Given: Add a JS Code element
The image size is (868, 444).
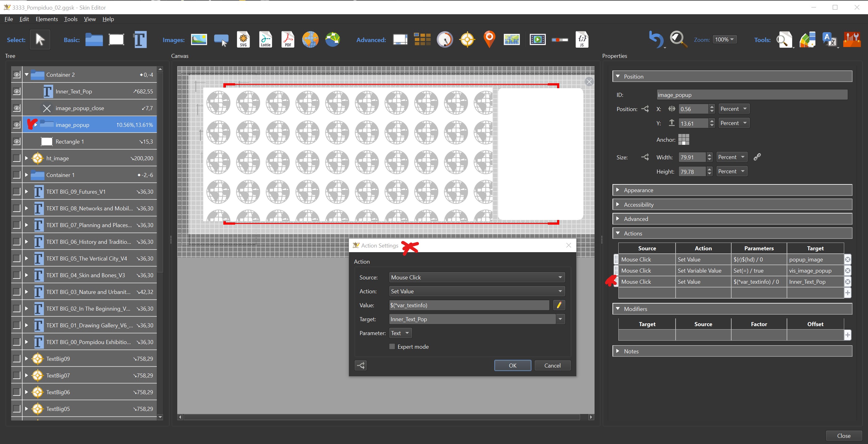Looking at the screenshot, I should [582, 39].
